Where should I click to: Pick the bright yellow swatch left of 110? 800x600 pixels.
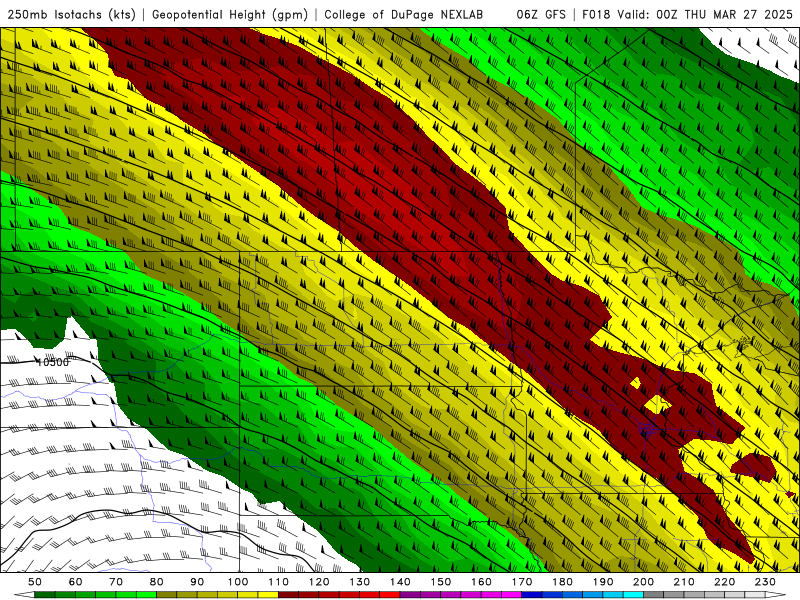click(x=268, y=595)
